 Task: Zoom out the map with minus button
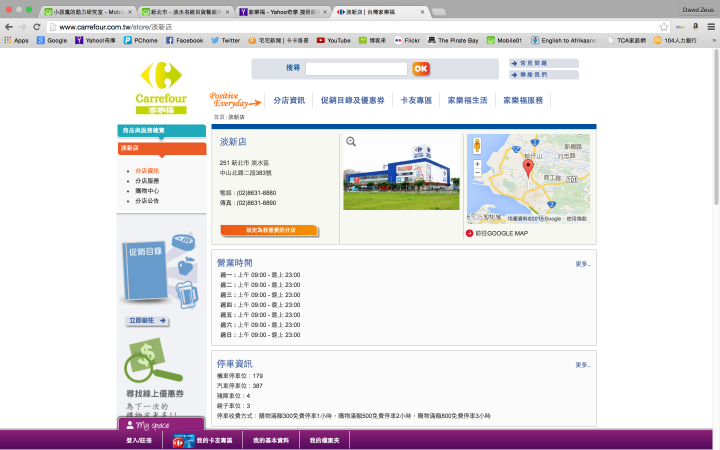click(x=478, y=173)
